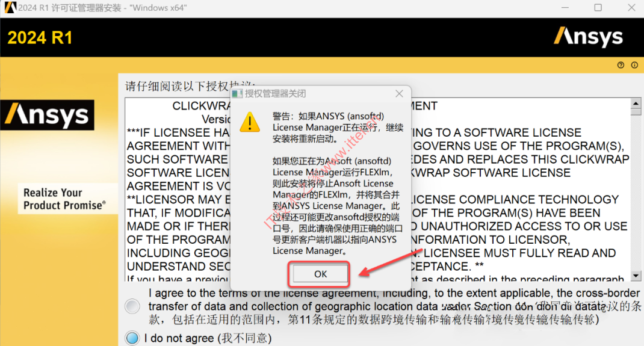Viewport: 644px width, 346px height.
Task: Select the "I agree" radio button
Action: (132, 306)
